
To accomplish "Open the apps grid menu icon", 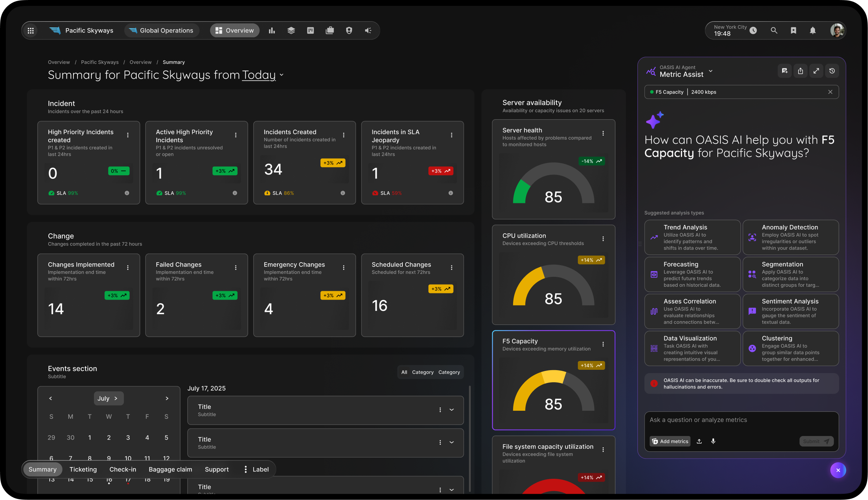I will pos(31,31).
